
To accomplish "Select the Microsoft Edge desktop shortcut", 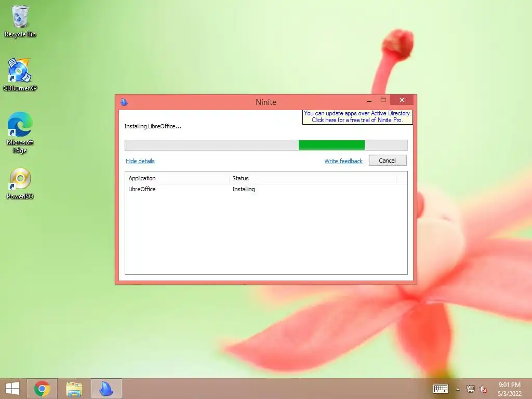I will (20, 132).
